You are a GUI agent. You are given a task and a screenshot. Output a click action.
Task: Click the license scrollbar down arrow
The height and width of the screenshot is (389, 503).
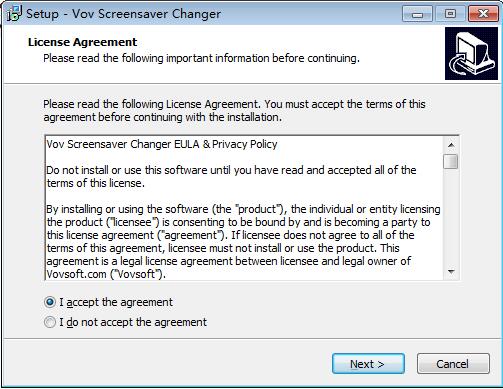coord(451,272)
